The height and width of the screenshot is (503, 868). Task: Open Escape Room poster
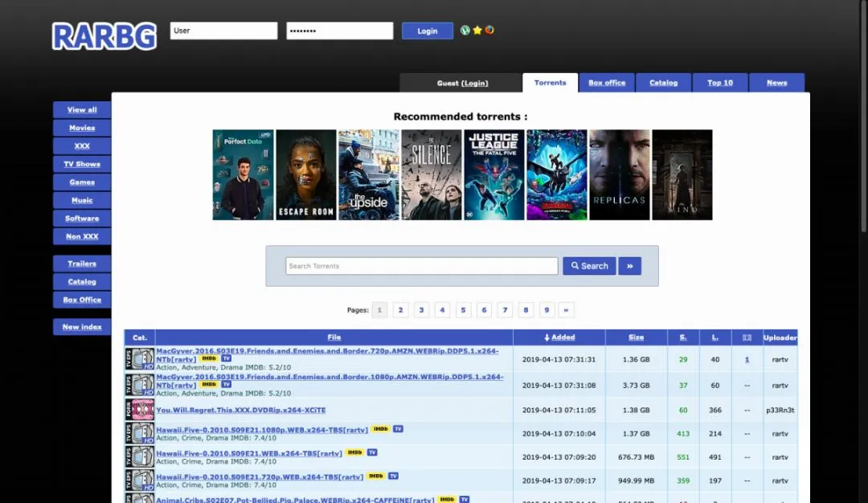click(306, 175)
